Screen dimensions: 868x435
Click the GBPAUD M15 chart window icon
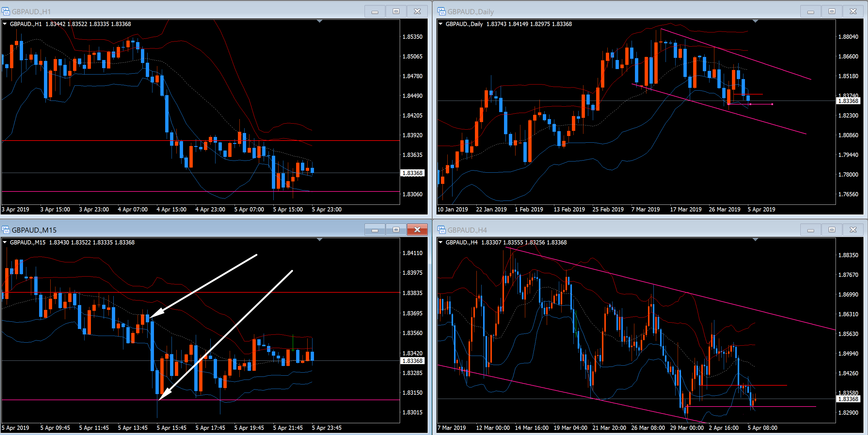point(6,230)
